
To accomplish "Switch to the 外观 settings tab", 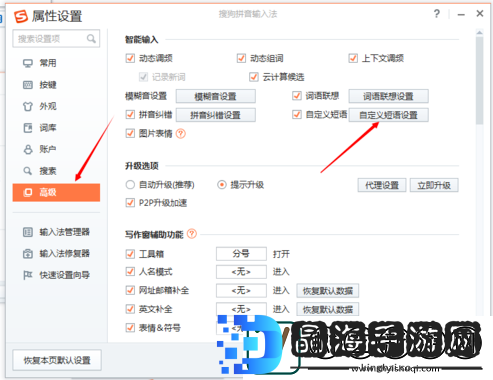I will pos(56,106).
